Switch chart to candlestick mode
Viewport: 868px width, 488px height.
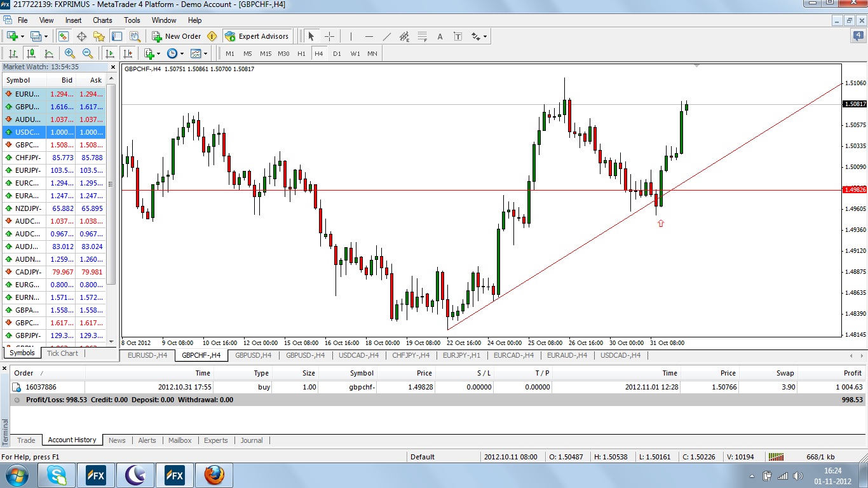pos(31,53)
